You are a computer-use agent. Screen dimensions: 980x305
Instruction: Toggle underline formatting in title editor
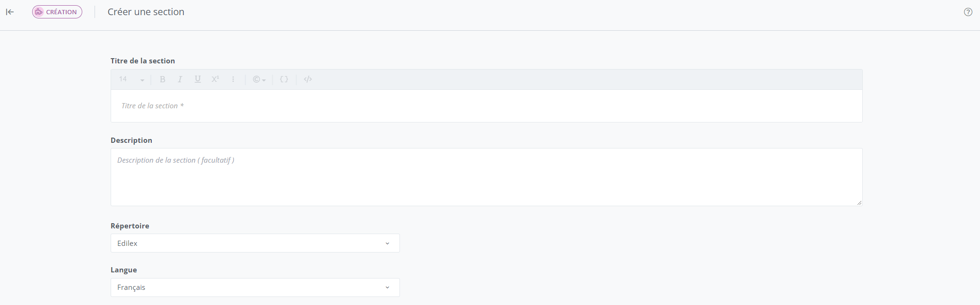click(x=198, y=79)
